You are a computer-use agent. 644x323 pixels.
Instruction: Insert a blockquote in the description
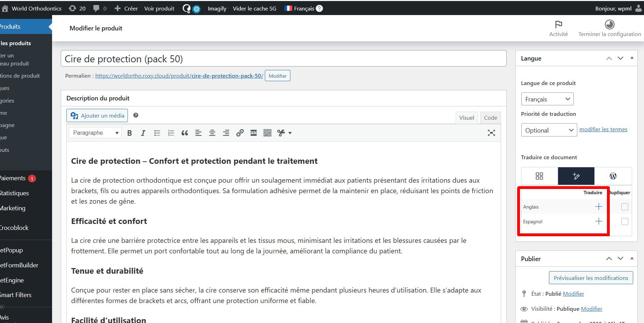pos(184,133)
